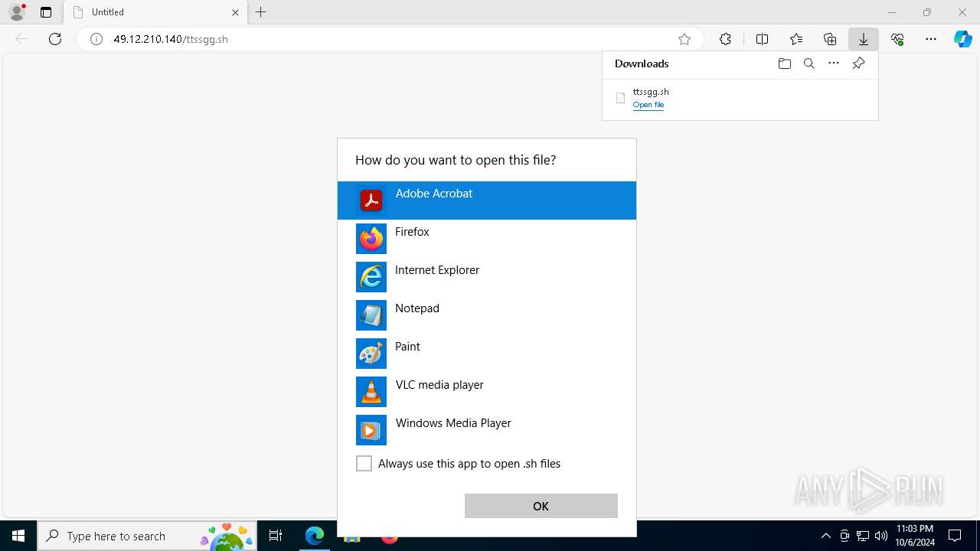
Task: Launch Copilot sidebar
Action: [x=962, y=39]
